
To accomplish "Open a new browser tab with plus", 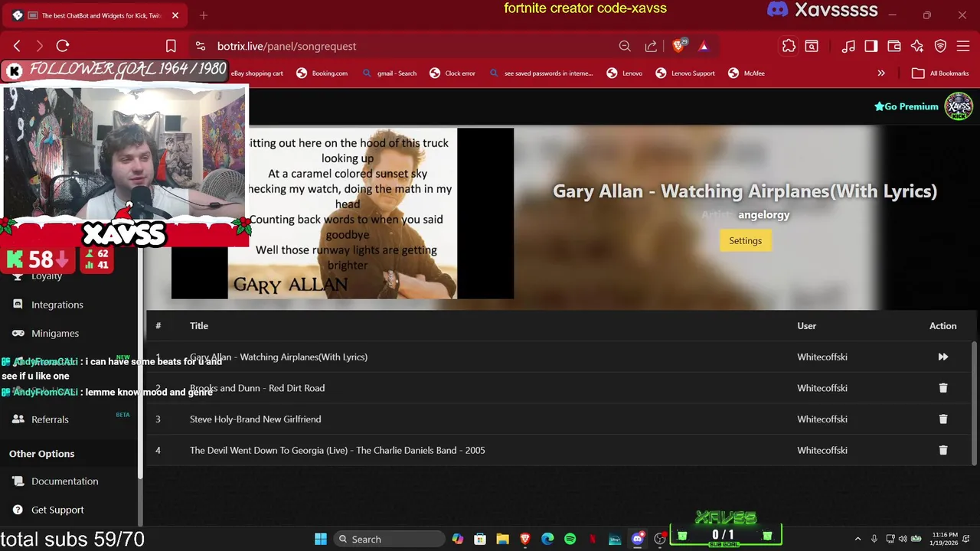I will point(204,15).
